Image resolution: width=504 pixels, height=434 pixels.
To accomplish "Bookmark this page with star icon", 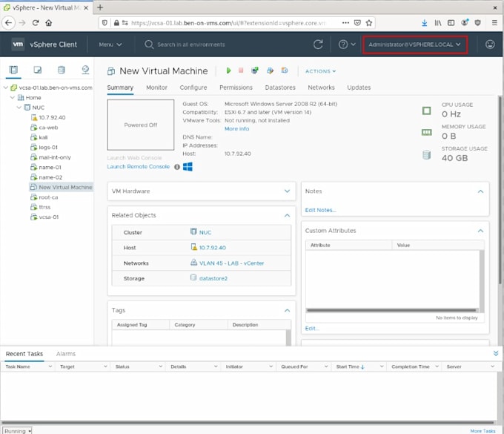I will pos(369,23).
